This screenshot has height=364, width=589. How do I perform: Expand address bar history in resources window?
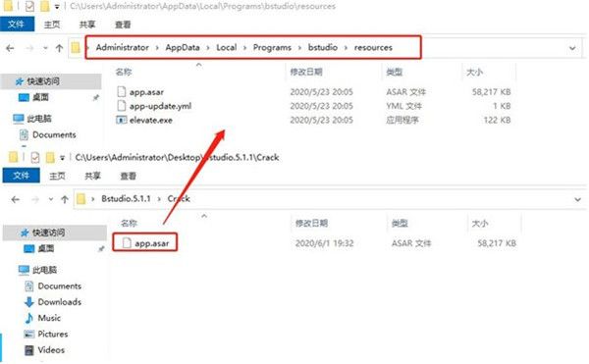(572, 48)
